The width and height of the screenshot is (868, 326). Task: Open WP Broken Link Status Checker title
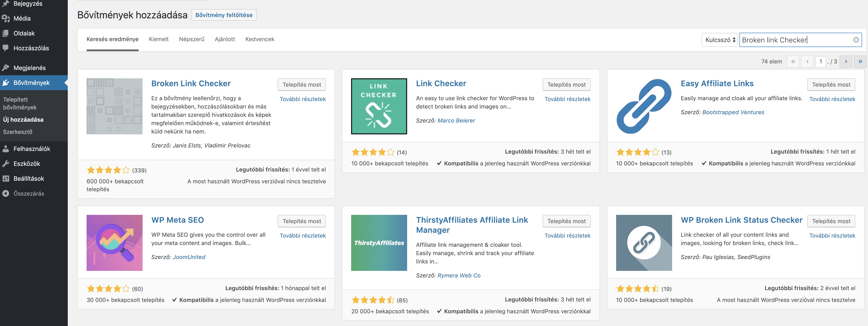[x=741, y=220]
